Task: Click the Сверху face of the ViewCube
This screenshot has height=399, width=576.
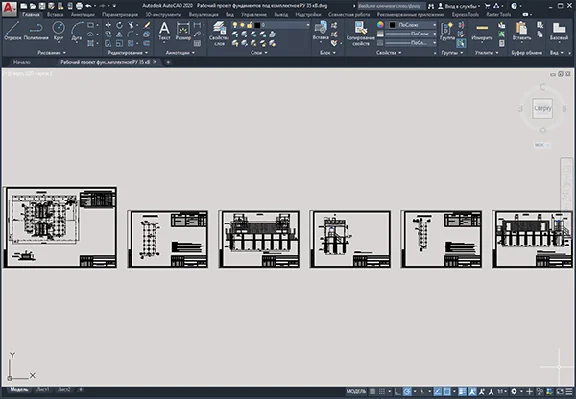Action: tap(543, 108)
